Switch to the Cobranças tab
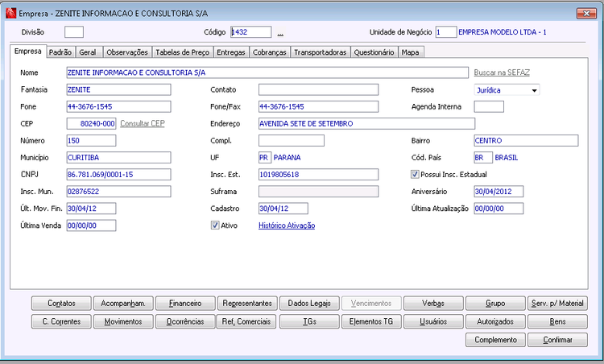604x364 pixels. [x=269, y=52]
